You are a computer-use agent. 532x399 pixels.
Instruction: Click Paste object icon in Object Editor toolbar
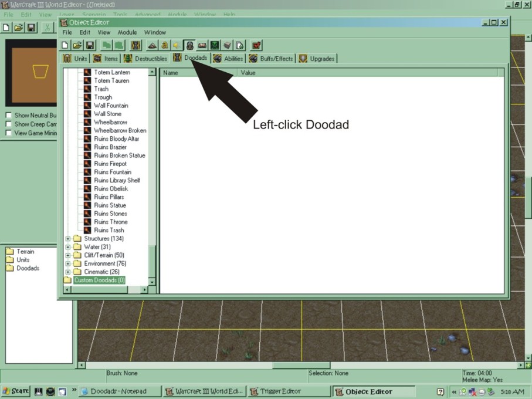(119, 45)
